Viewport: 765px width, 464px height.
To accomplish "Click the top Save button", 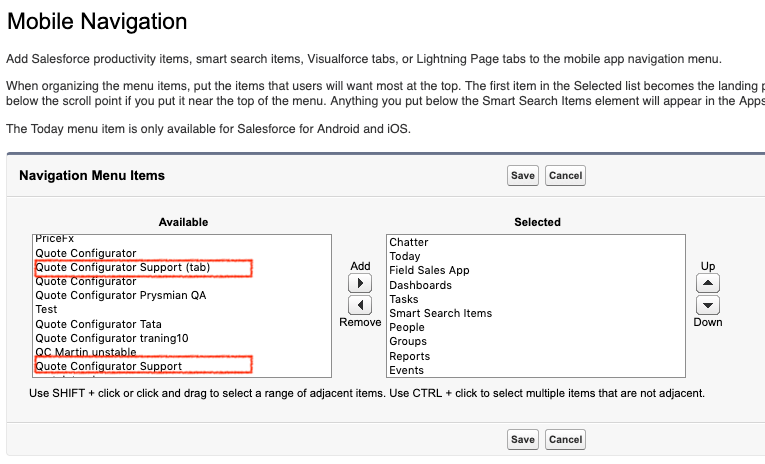I will pos(523,176).
